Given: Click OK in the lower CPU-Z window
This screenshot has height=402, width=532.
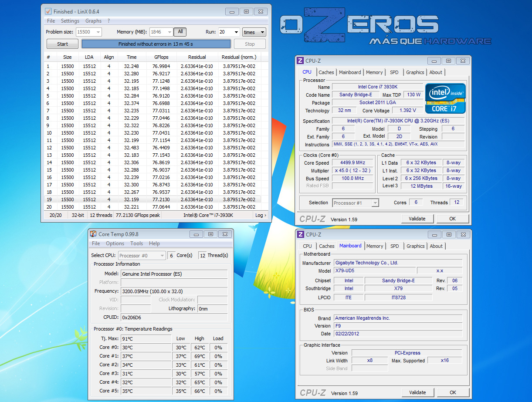Looking at the screenshot, I should [453, 392].
